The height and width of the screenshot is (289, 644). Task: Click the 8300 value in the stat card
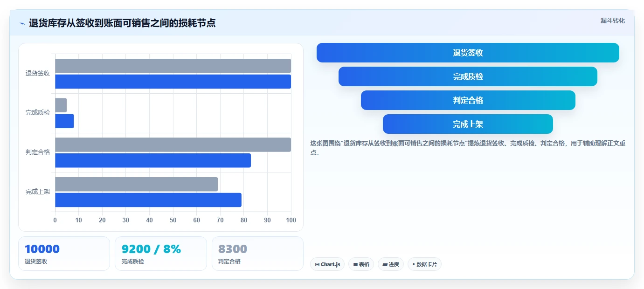233,249
